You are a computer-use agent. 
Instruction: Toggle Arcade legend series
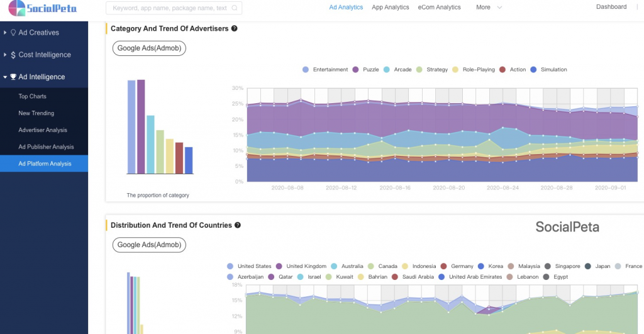click(x=397, y=69)
